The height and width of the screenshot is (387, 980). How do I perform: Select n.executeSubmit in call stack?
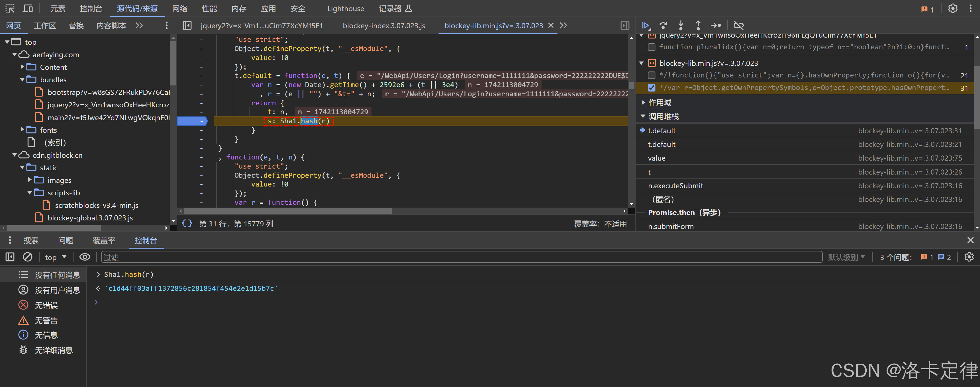[675, 185]
